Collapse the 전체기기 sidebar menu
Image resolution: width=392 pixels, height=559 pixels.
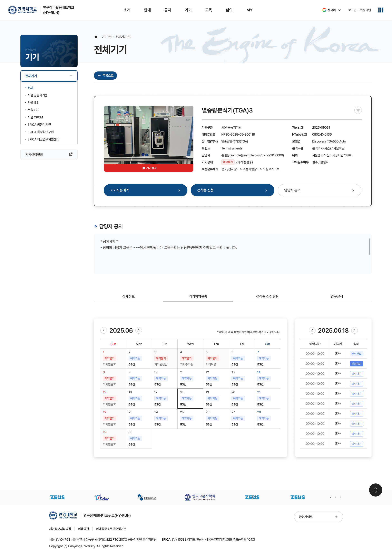[x=71, y=76]
